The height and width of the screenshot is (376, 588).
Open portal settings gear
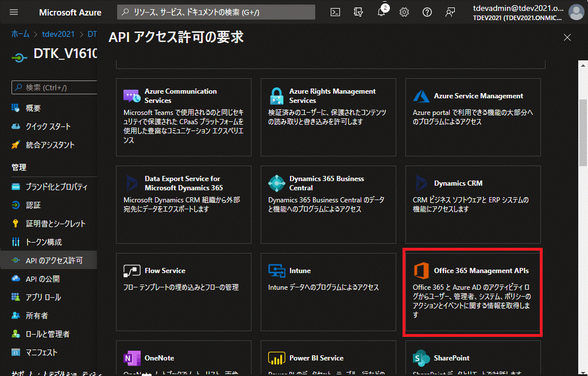click(x=404, y=13)
